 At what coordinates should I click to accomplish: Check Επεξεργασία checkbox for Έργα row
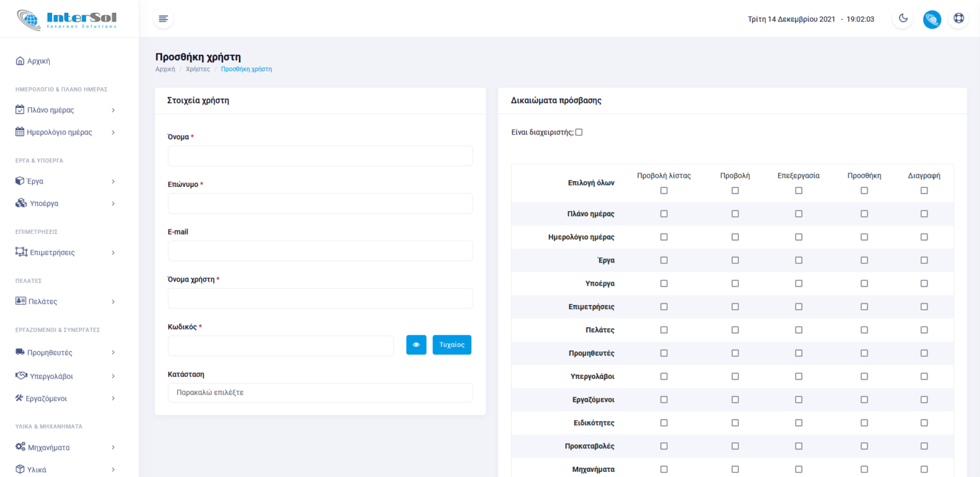798,260
